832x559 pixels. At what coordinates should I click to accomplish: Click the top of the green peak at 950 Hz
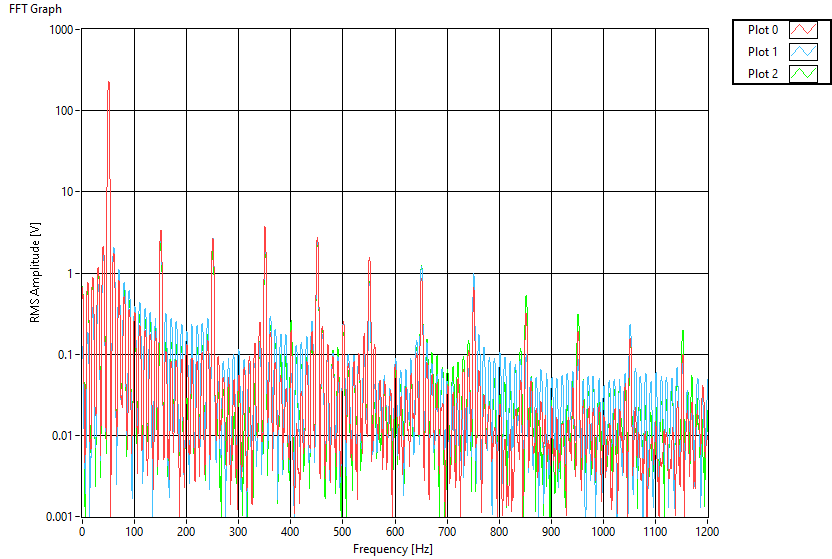coord(578,315)
